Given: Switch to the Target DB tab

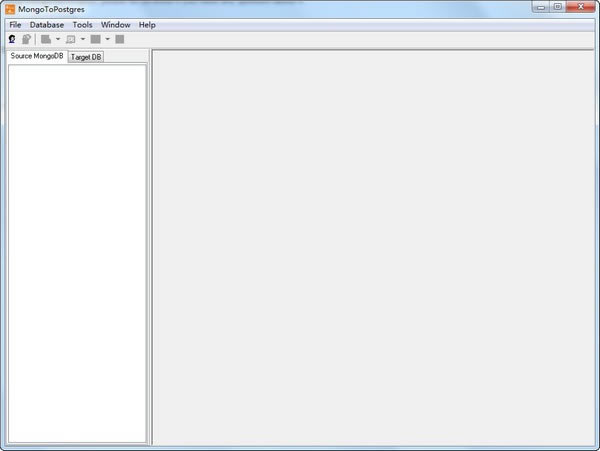Looking at the screenshot, I should point(86,57).
